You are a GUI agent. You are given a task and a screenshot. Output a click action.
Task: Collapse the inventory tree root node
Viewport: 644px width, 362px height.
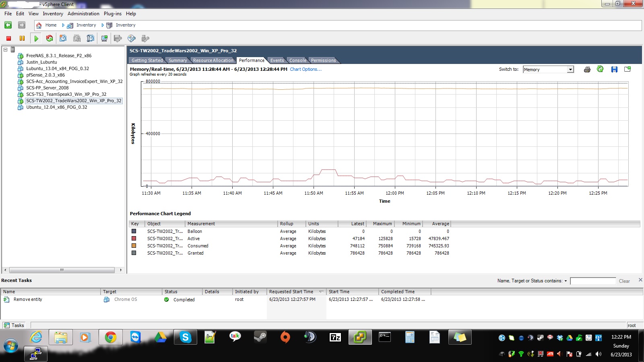point(4,49)
